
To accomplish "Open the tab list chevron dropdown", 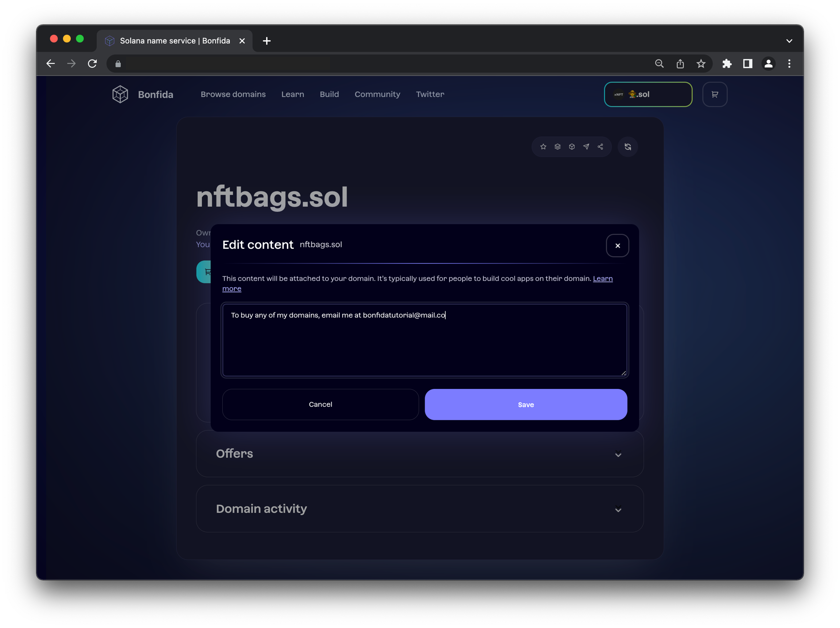I will [x=789, y=40].
